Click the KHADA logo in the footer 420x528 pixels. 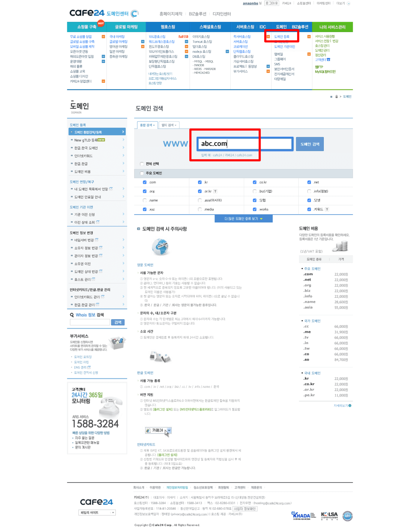pyautogui.click(x=304, y=515)
